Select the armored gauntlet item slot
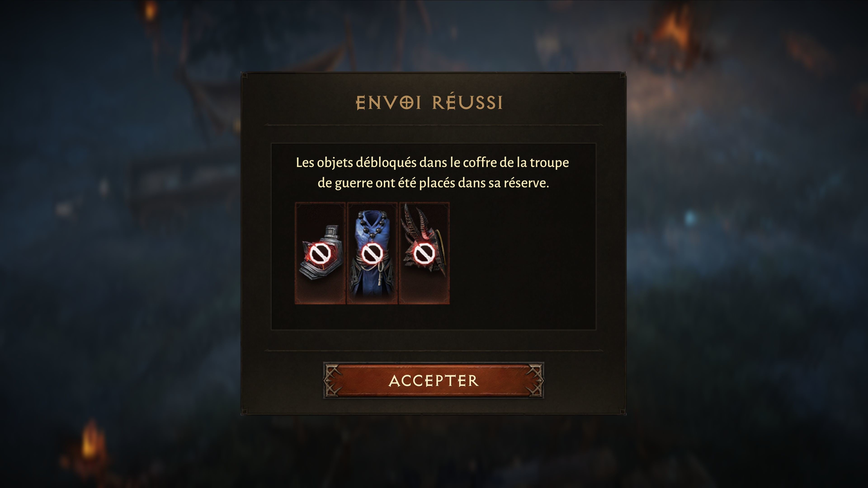Viewport: 868px width, 488px height. click(320, 253)
